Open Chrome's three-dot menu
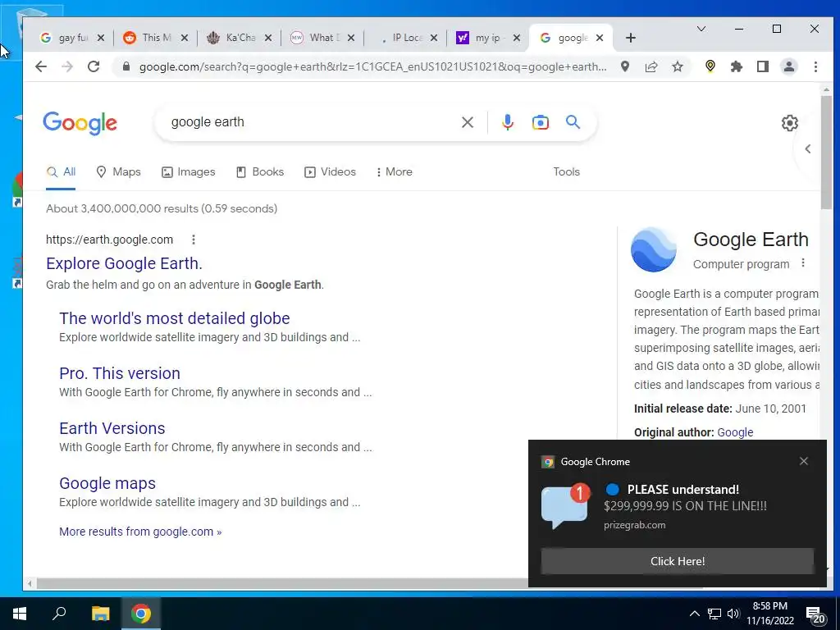840x630 pixels. pyautogui.click(x=815, y=66)
